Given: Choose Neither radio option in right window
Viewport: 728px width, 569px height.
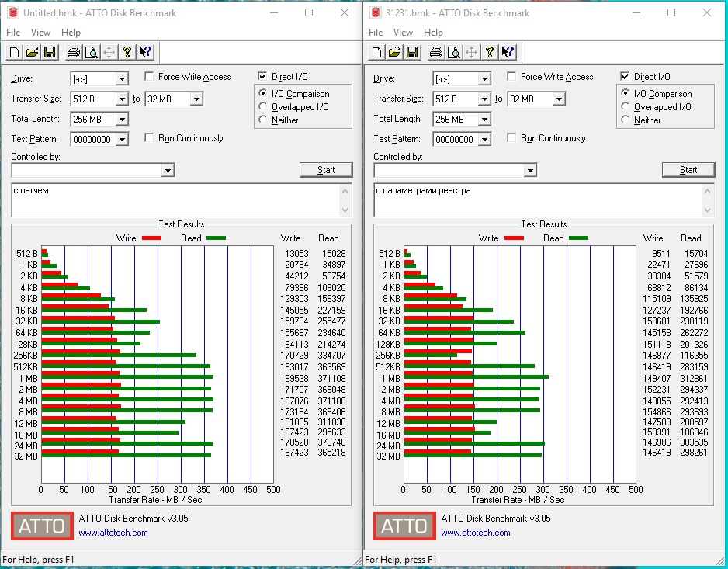Looking at the screenshot, I should [x=626, y=120].
